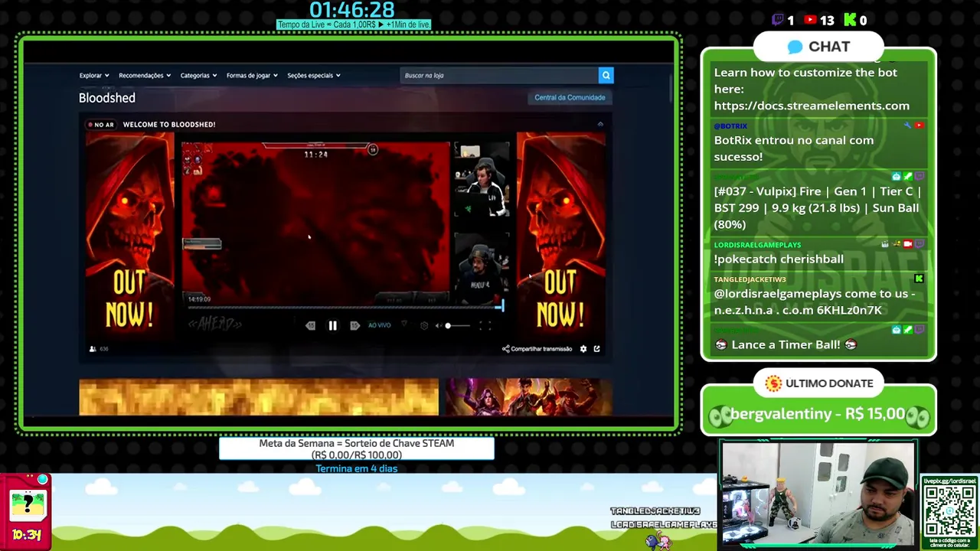Viewport: 980px width, 551px height.
Task: Click the Termina em 4 dias text
Action: [357, 468]
